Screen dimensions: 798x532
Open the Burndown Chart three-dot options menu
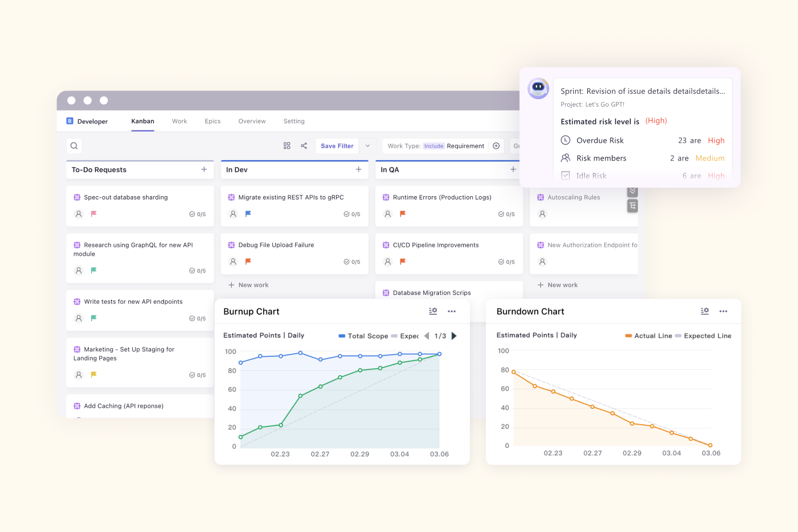(723, 311)
